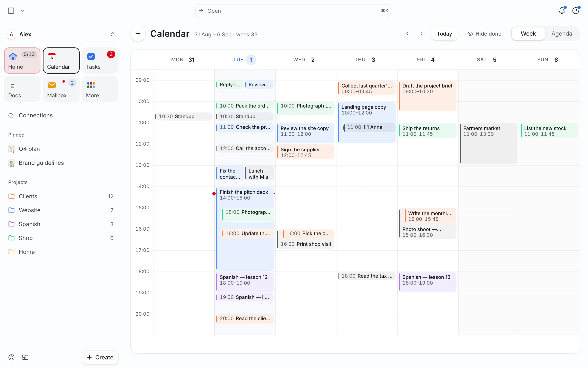Open the Spanish — lesson 13 event
Viewport: 588px width, 368px height.
428,282
